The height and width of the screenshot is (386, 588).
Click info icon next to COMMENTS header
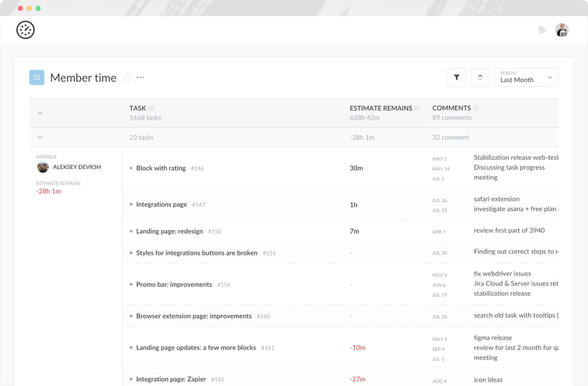tap(476, 108)
